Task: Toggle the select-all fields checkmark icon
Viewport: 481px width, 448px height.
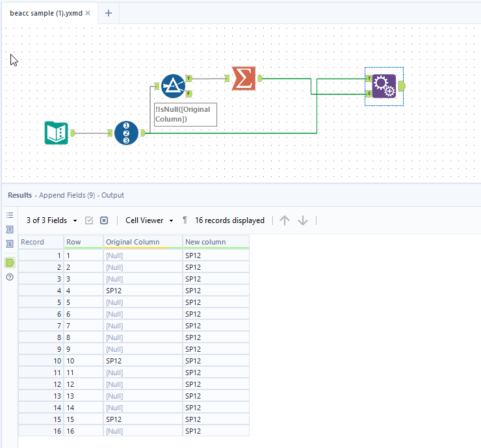Action: click(90, 220)
